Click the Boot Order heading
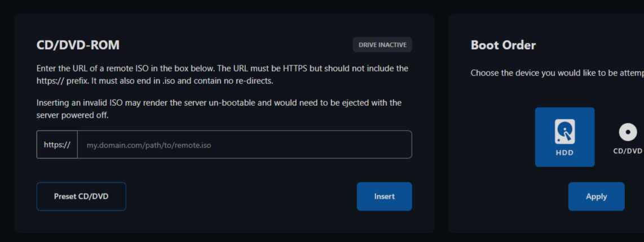This screenshot has width=644, height=242. coord(503,45)
